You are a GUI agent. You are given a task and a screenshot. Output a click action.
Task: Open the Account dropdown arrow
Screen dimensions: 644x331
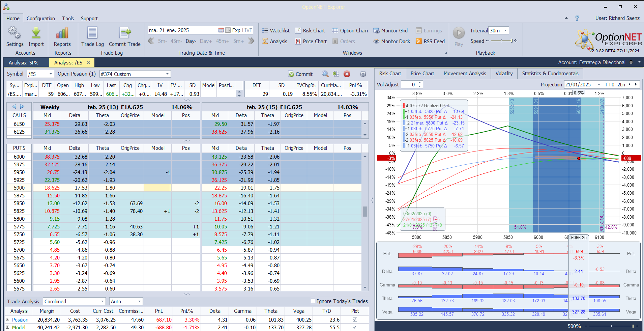pos(639,62)
